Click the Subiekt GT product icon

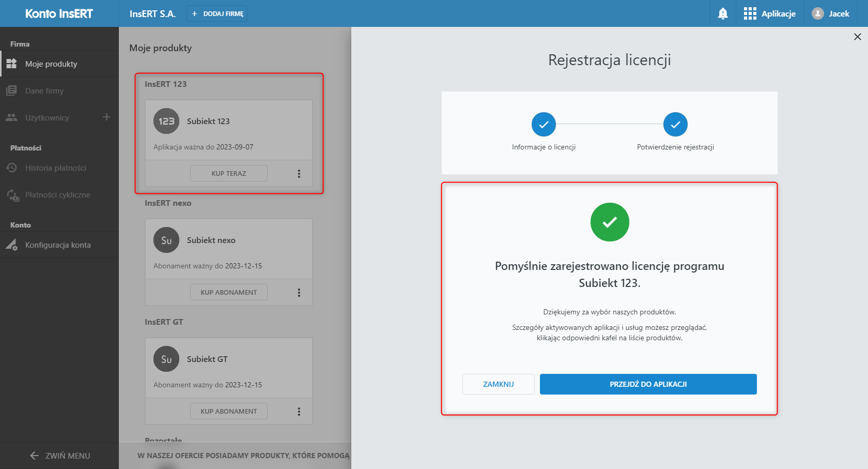(x=166, y=359)
